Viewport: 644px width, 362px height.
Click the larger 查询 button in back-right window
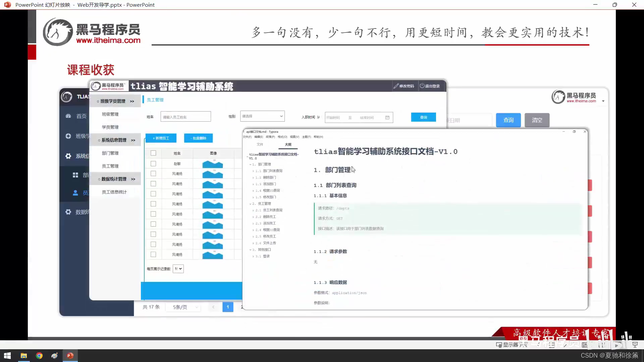coord(508,120)
